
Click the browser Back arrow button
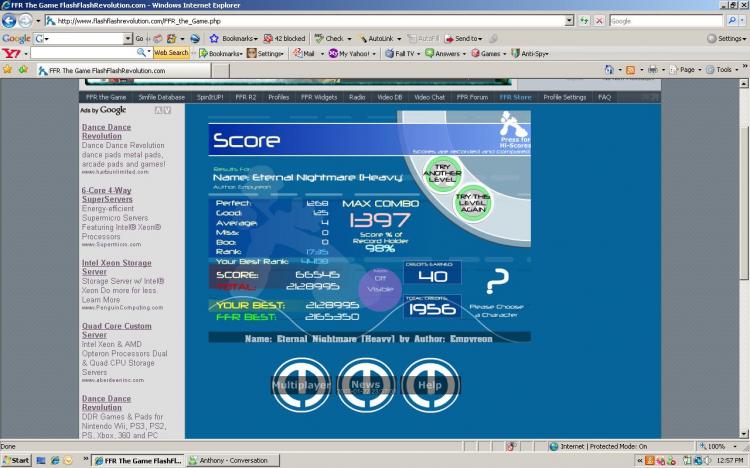point(9,21)
